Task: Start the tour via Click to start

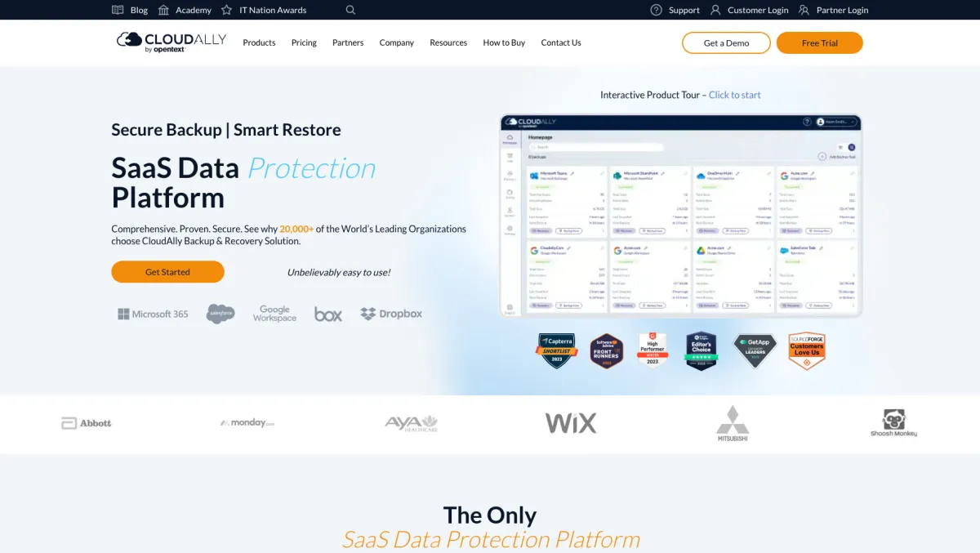Action: 734,95
